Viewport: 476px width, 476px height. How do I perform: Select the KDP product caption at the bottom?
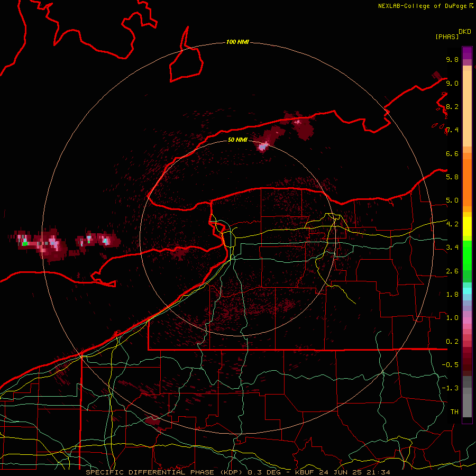coord(237,472)
